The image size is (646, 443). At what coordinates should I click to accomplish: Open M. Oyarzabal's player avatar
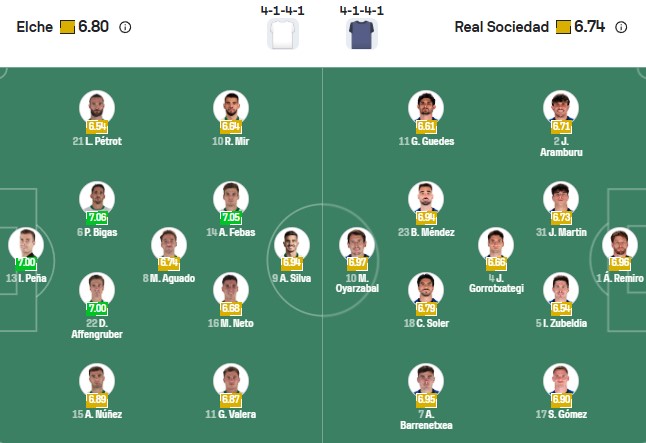(x=356, y=245)
